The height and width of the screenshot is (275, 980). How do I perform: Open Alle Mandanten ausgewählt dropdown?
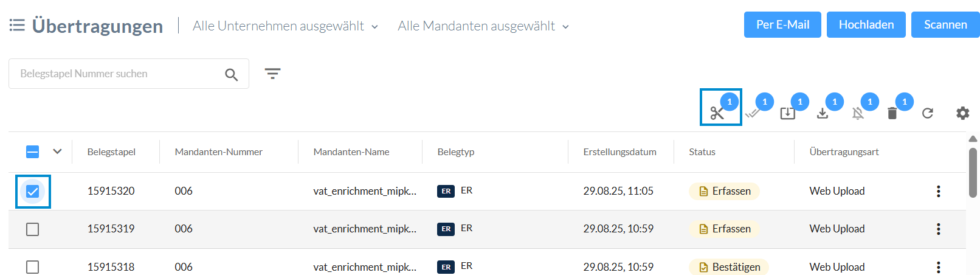[x=484, y=26]
